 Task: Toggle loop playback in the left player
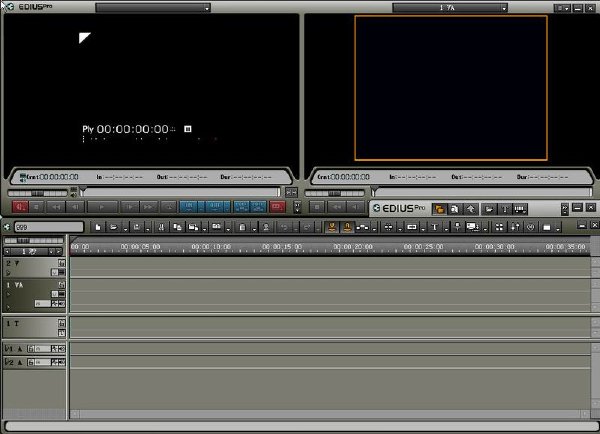pos(168,207)
